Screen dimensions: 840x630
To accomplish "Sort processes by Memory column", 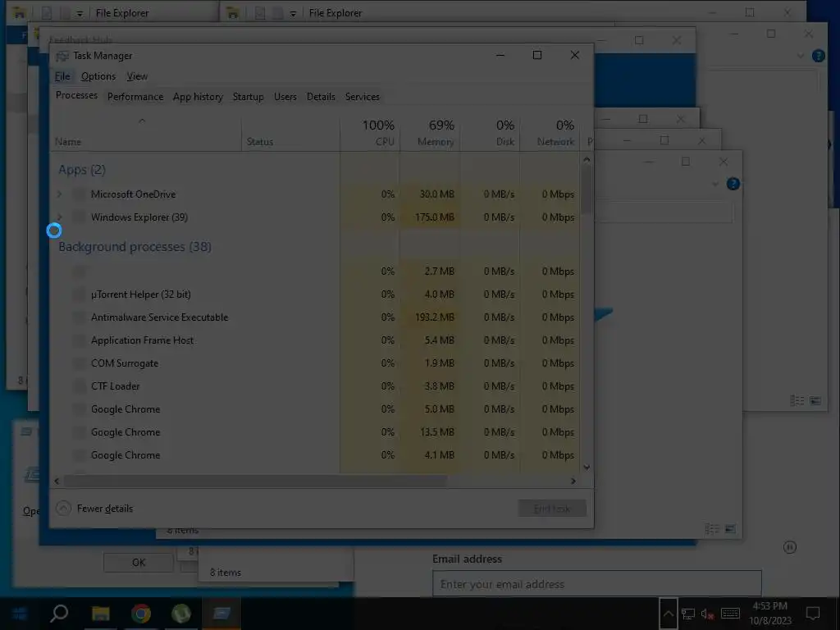I will (431, 132).
